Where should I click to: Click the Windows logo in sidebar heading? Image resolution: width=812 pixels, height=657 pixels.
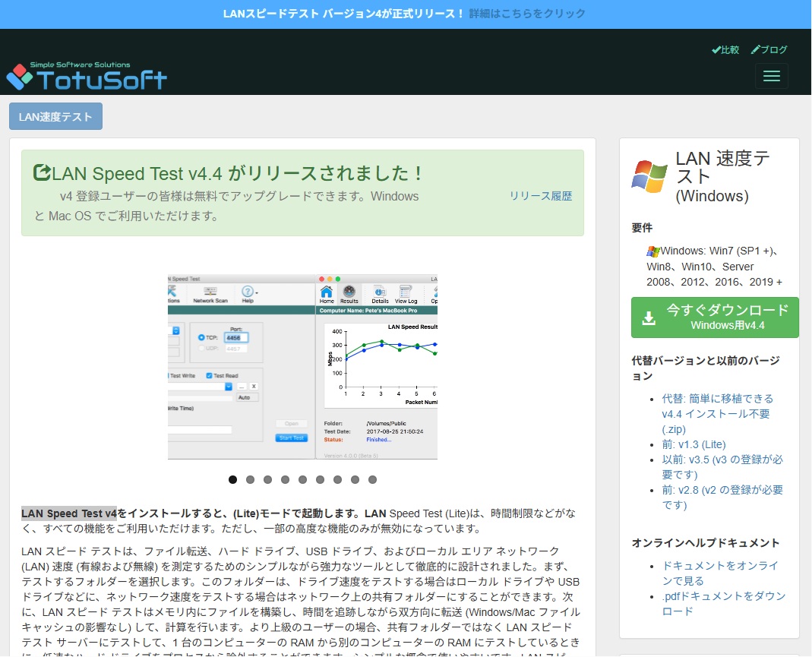click(649, 176)
